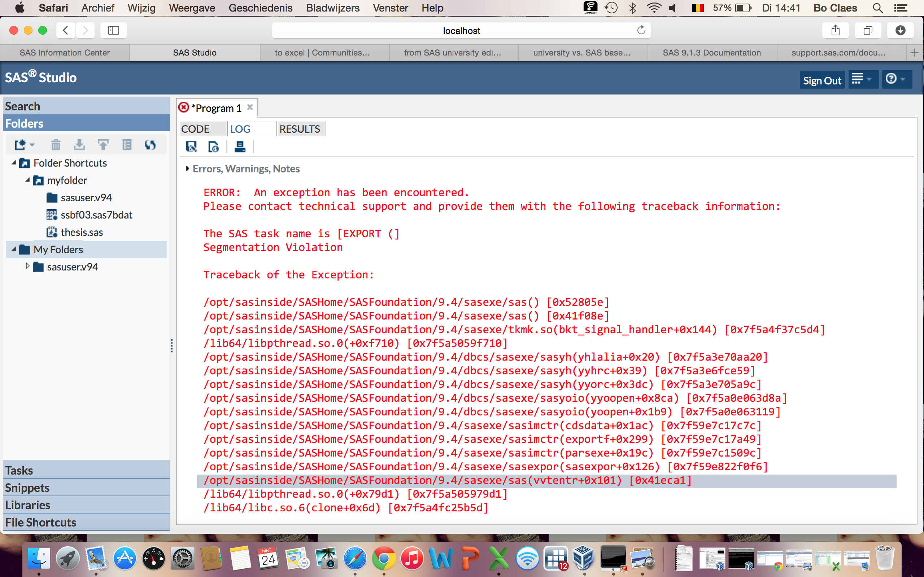Toggle the Safari sidebar
The image size is (924, 577).
point(113,30)
